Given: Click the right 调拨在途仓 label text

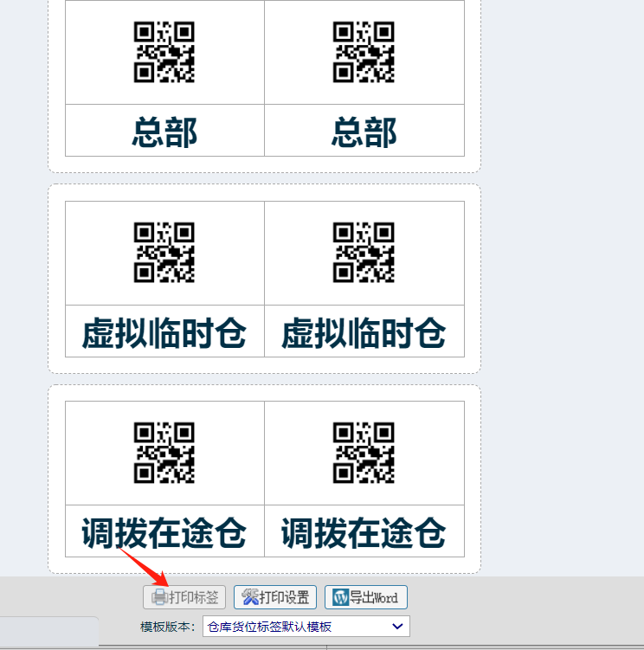Looking at the screenshot, I should [364, 533].
